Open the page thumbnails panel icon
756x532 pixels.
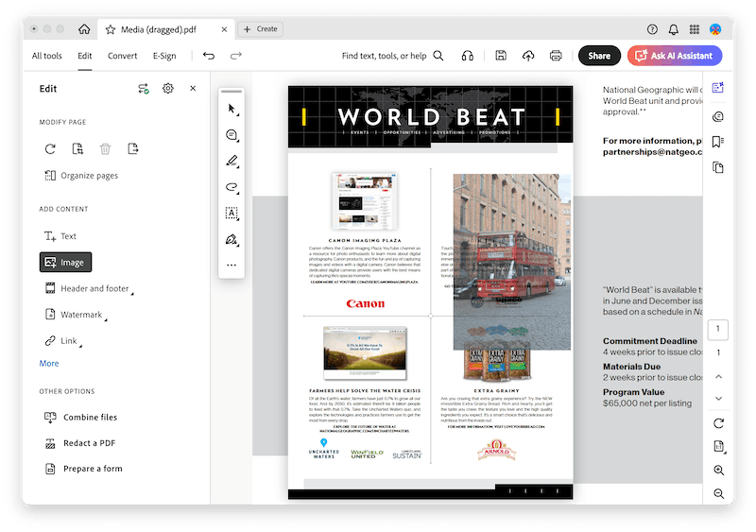[x=718, y=167]
